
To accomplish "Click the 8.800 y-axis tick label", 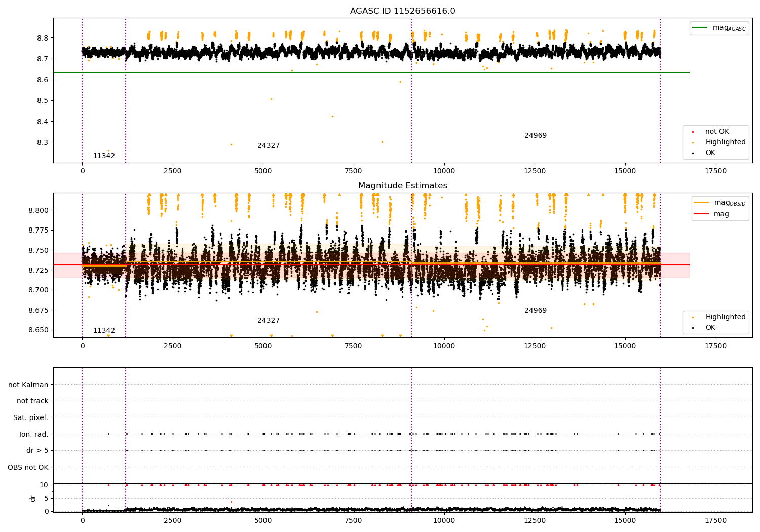I will [x=39, y=210].
